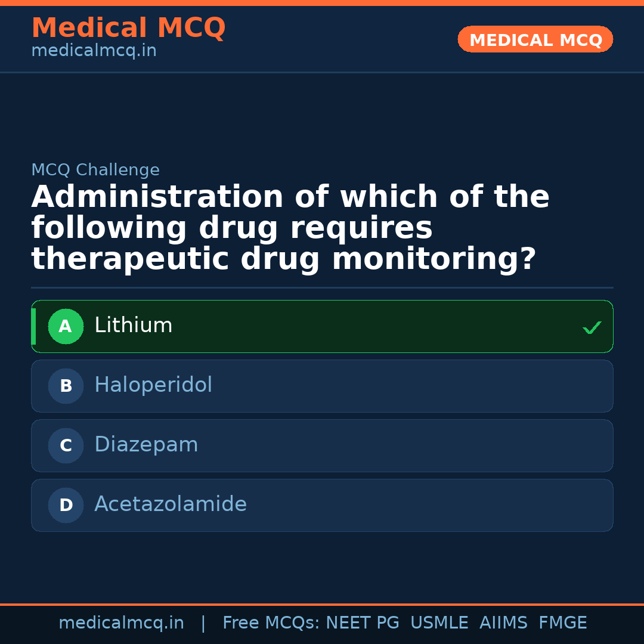Viewport: 644px width, 644px height.
Task: Pick the Diazepam answer option
Action: (x=322, y=445)
